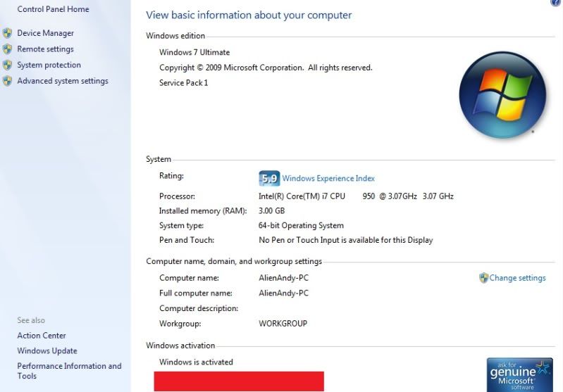Click the 'Windows edition' section heading
563x392 pixels.
pyautogui.click(x=175, y=36)
